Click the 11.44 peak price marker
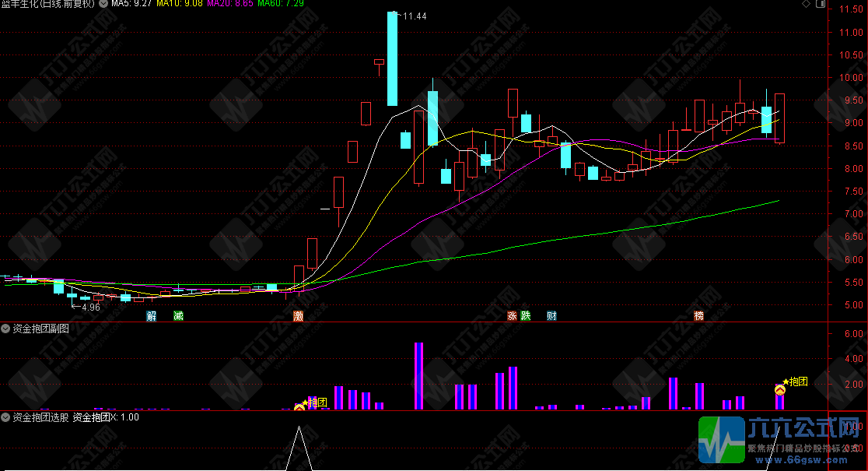 coord(415,16)
